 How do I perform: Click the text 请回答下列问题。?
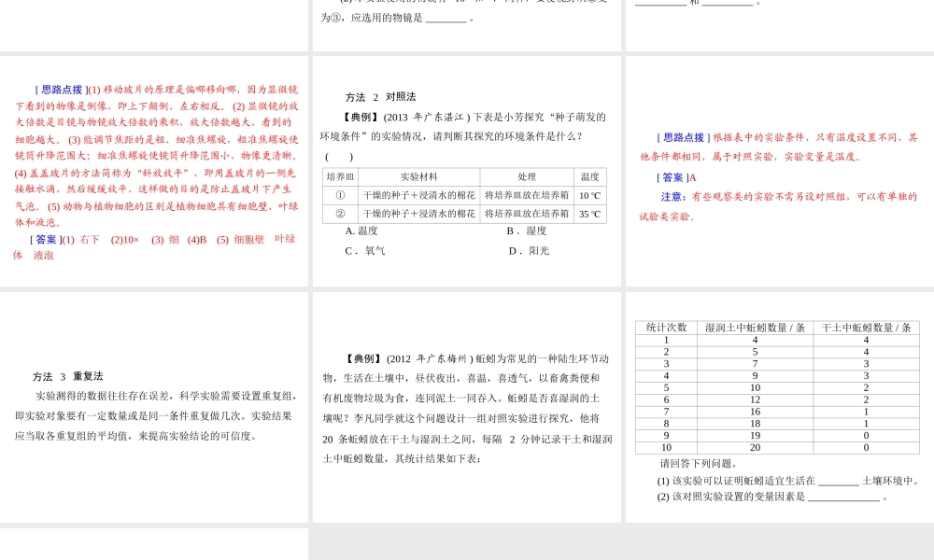699,464
